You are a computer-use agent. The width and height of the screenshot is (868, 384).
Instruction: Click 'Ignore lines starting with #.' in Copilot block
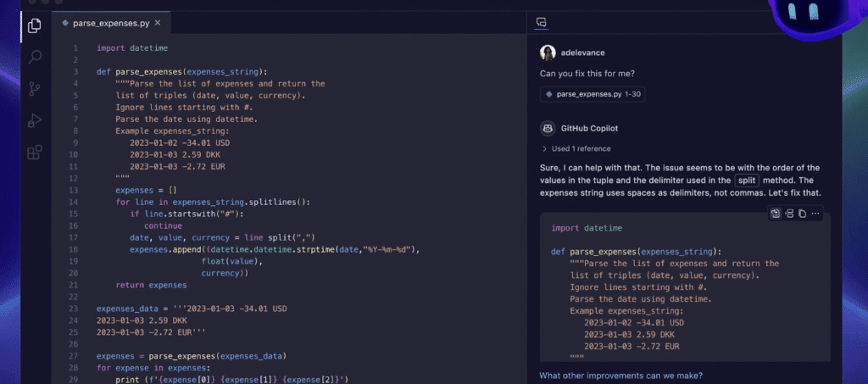639,287
